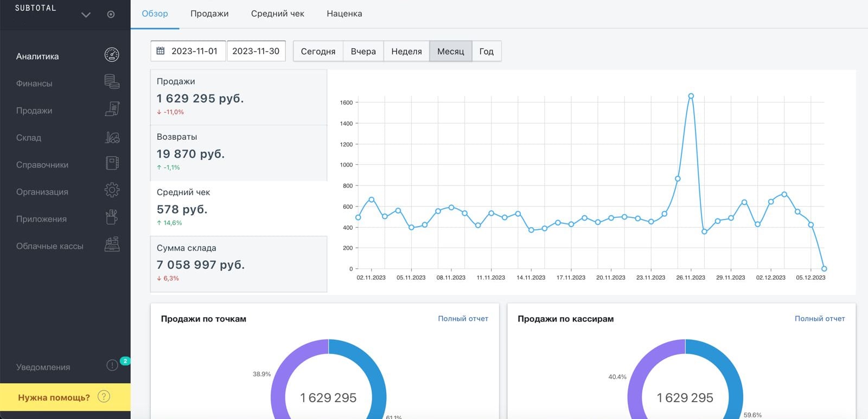
Task: Click the cloud cash register icon
Action: pos(112,245)
